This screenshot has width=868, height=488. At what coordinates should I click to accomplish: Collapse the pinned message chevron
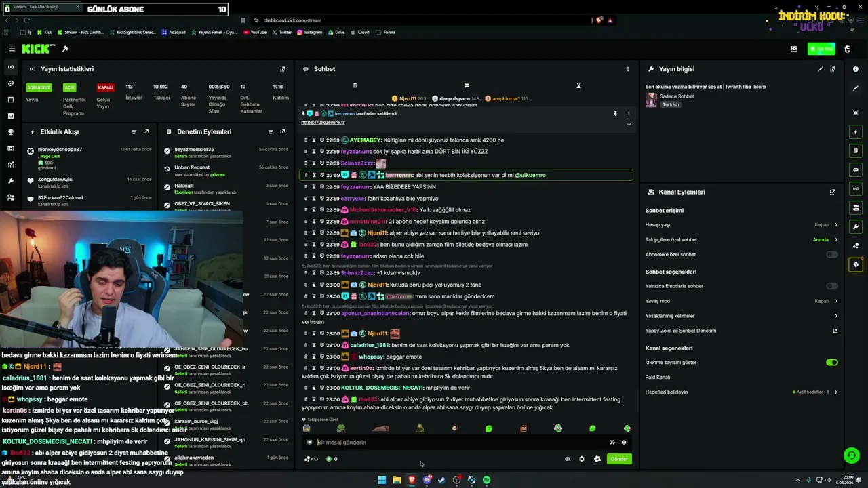tap(629, 123)
